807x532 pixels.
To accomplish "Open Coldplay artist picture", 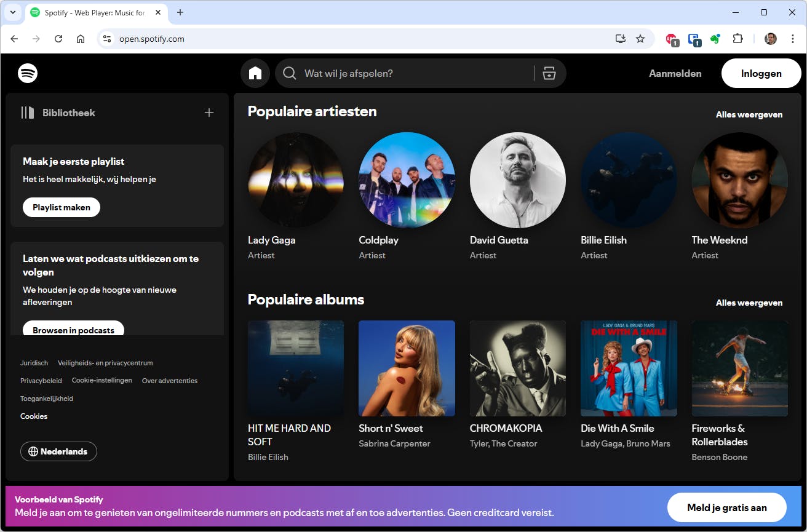I will [x=407, y=180].
